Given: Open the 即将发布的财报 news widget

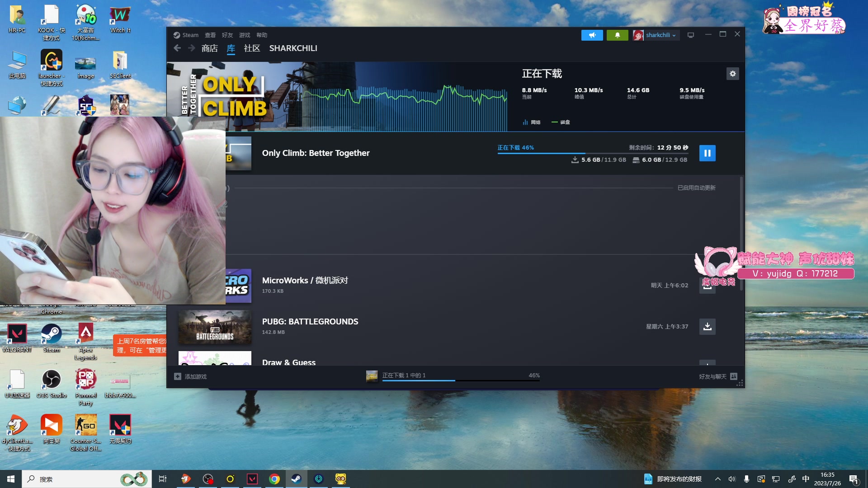Looking at the screenshot, I should (x=673, y=479).
